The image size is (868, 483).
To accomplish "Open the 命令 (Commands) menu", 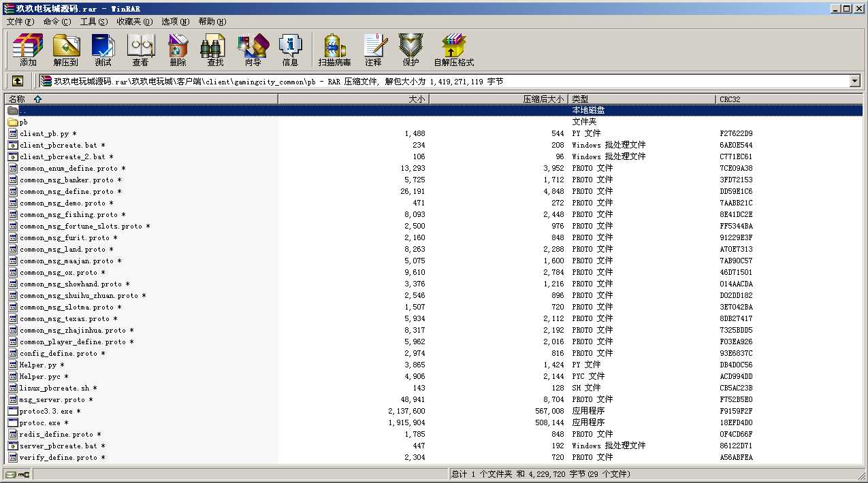I will 57,22.
